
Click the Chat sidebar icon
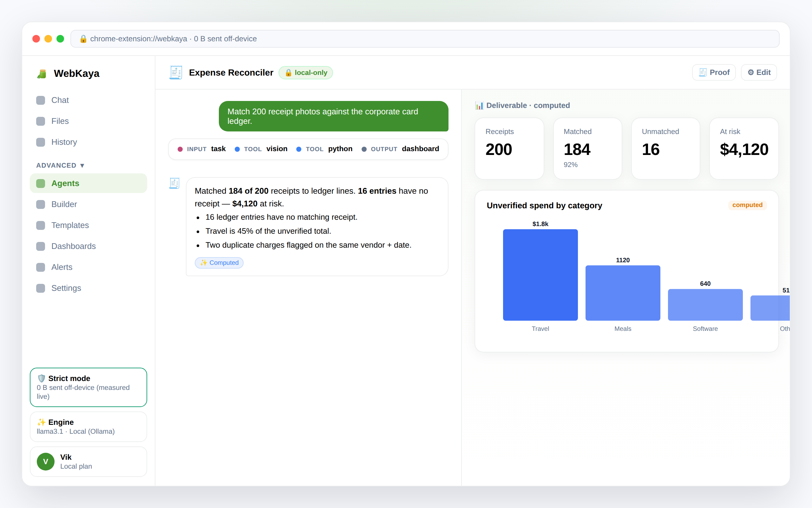pyautogui.click(x=41, y=100)
